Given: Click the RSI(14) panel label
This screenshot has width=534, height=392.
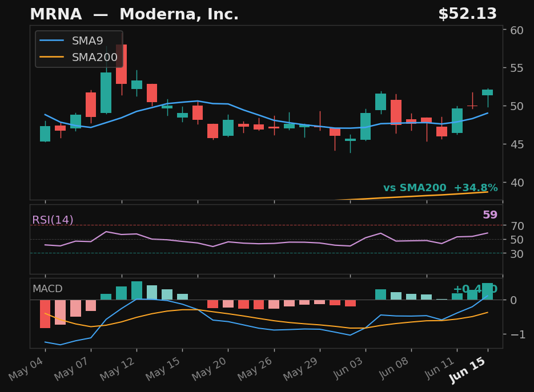Looking at the screenshot, I should tap(53, 220).
